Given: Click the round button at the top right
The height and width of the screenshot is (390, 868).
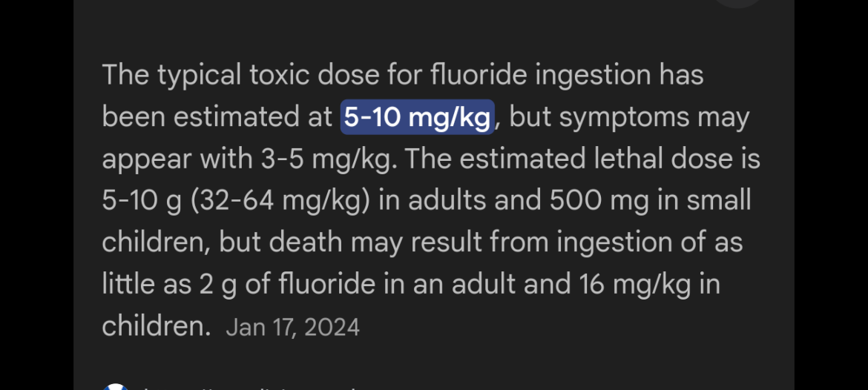Looking at the screenshot, I should pyautogui.click(x=738, y=3).
